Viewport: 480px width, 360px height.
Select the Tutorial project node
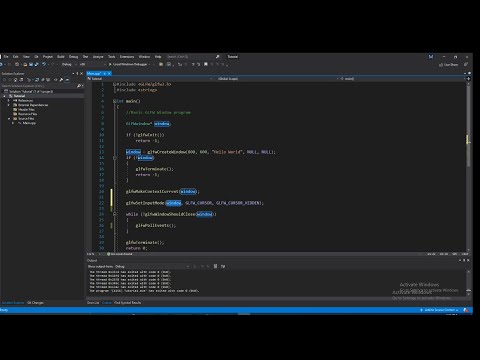point(19,96)
